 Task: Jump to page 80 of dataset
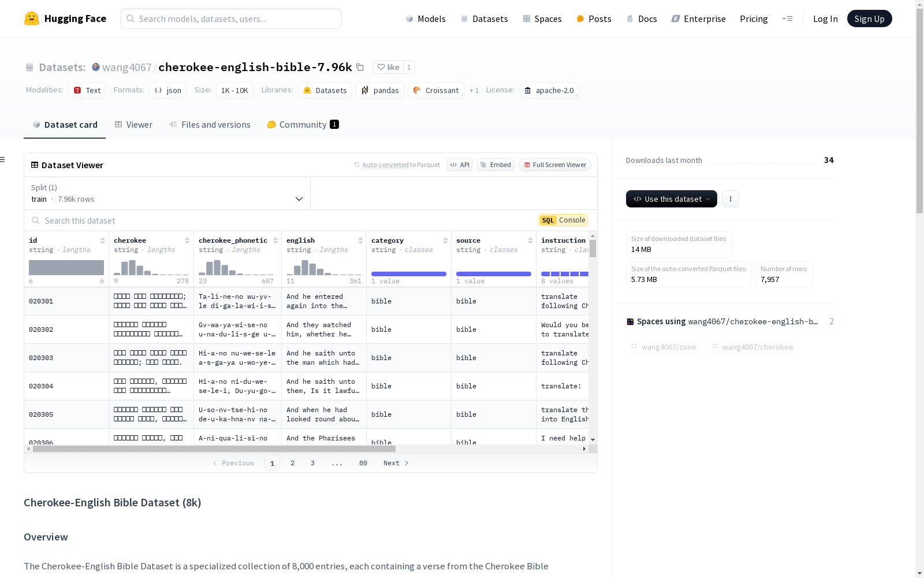tap(363, 463)
